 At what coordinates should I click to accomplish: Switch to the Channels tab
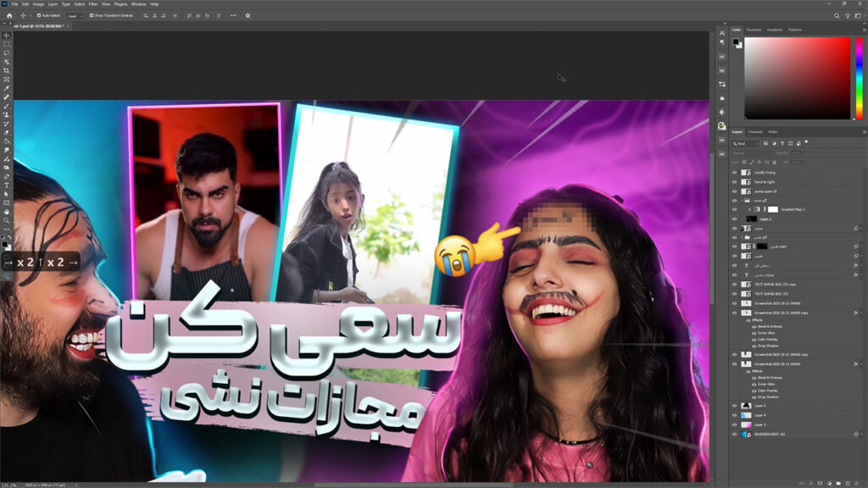point(754,132)
